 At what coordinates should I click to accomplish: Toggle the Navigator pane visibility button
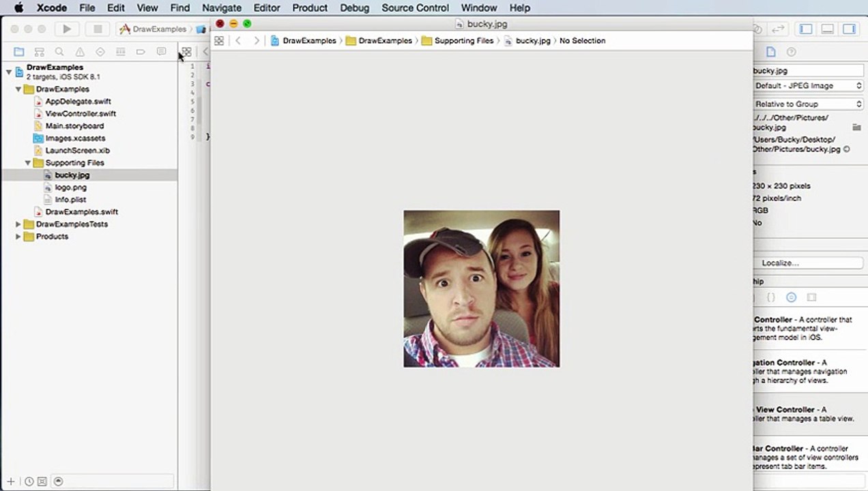coord(806,29)
